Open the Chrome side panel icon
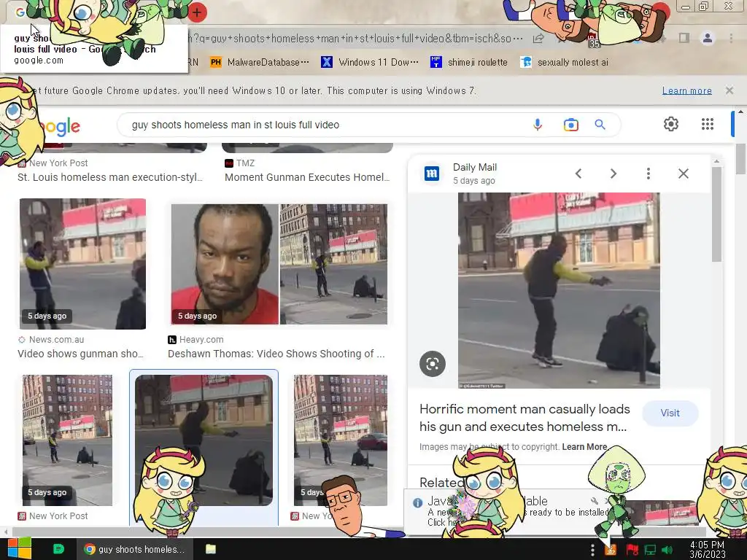This screenshot has height=560, width=747. click(x=684, y=38)
